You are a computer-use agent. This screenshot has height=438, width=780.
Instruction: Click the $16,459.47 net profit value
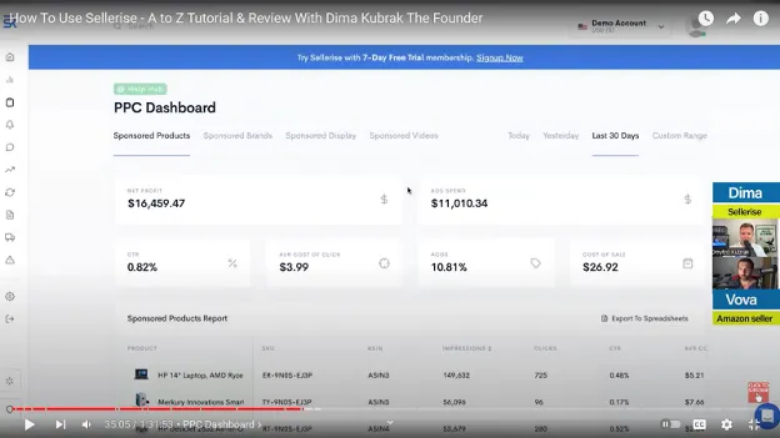coord(156,203)
